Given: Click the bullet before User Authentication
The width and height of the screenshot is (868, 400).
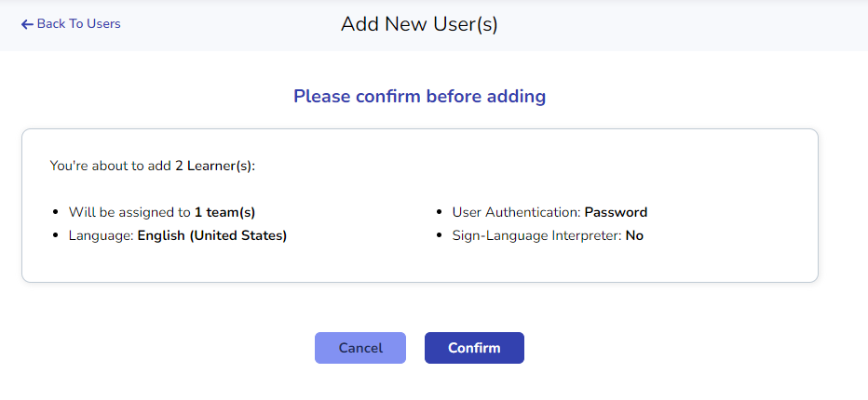Looking at the screenshot, I should point(441,213).
